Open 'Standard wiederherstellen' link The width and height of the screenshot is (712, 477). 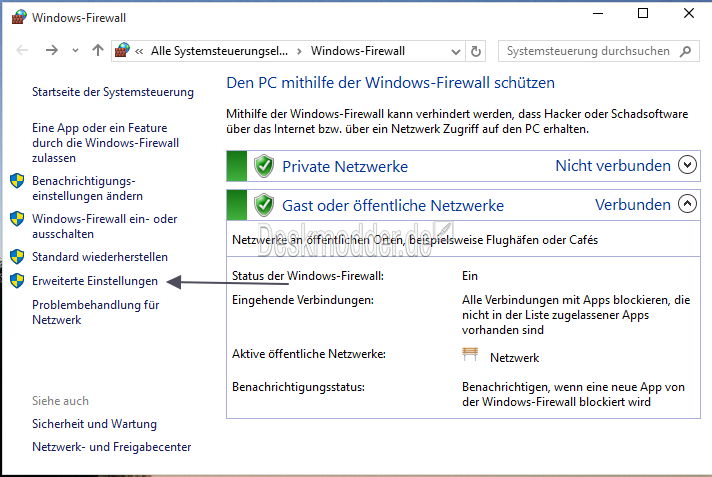(x=99, y=257)
